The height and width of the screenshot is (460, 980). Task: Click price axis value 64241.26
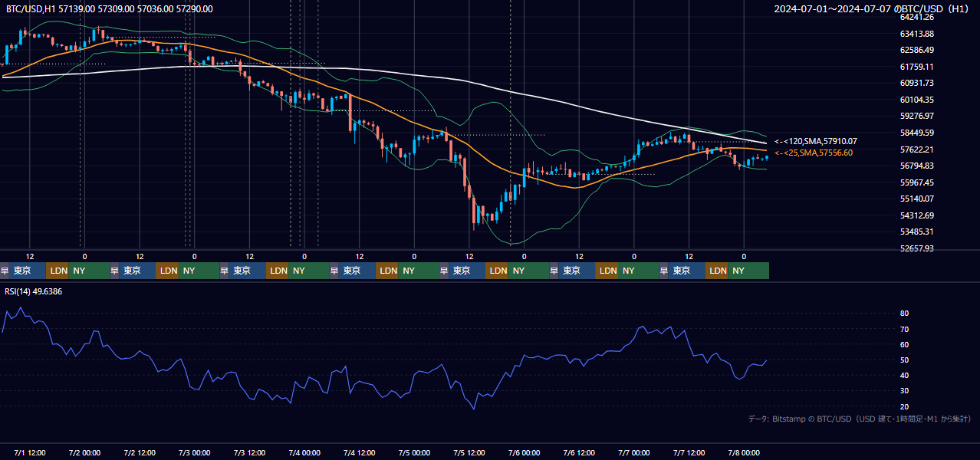tap(916, 17)
